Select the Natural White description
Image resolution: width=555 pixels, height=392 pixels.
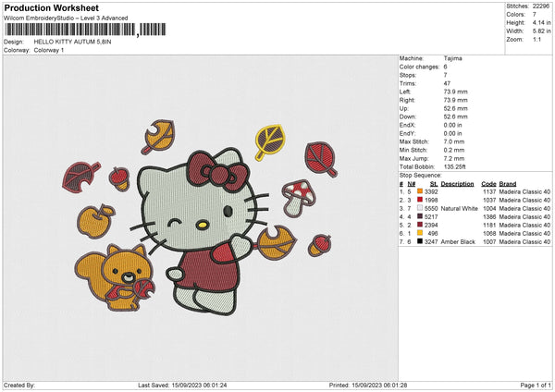[x=460, y=208]
